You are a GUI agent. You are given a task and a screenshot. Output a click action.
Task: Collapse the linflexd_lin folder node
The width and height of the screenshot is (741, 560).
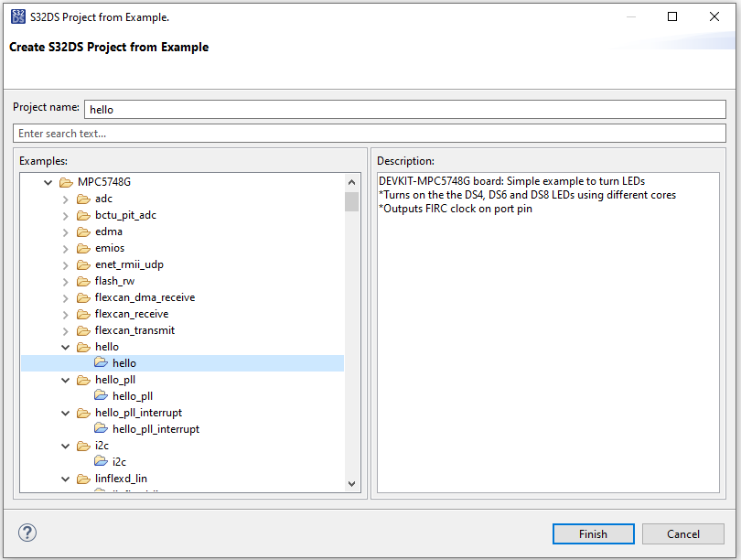click(x=66, y=479)
